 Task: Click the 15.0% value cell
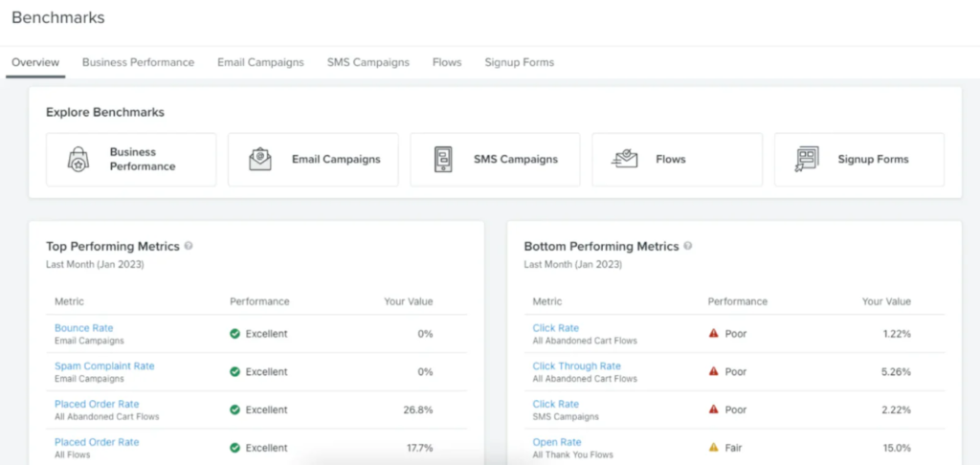pos(897,448)
